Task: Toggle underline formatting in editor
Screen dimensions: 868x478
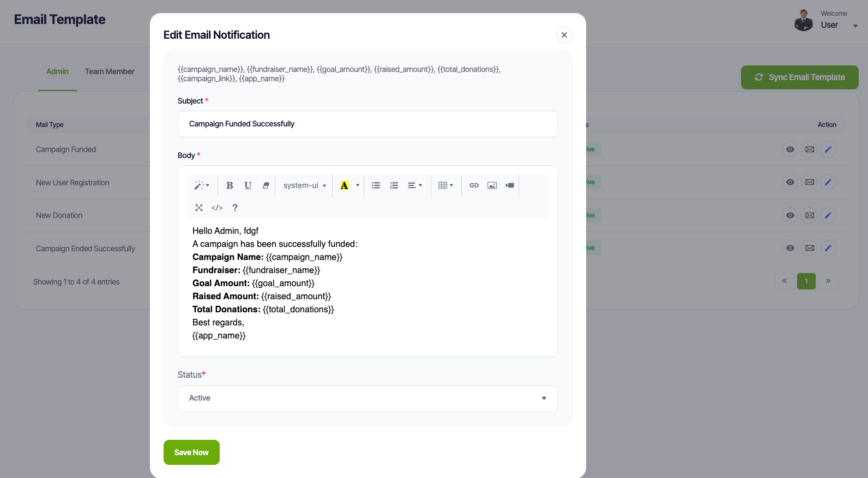Action: (x=248, y=185)
